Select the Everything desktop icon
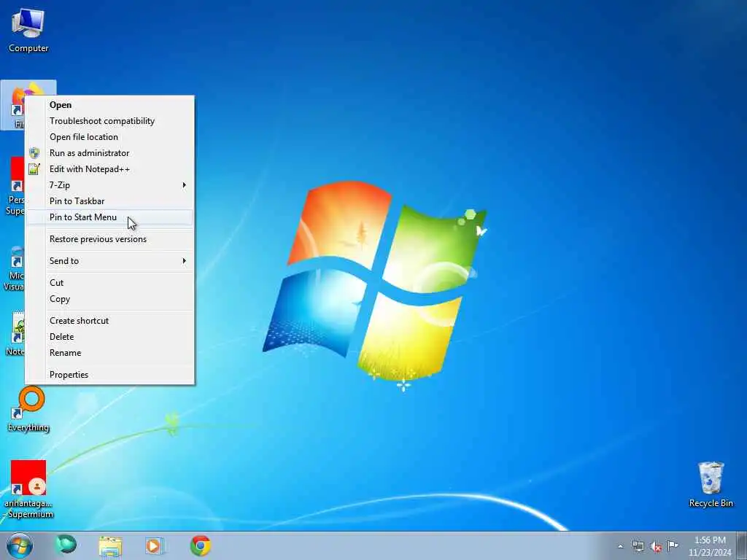 (x=28, y=410)
